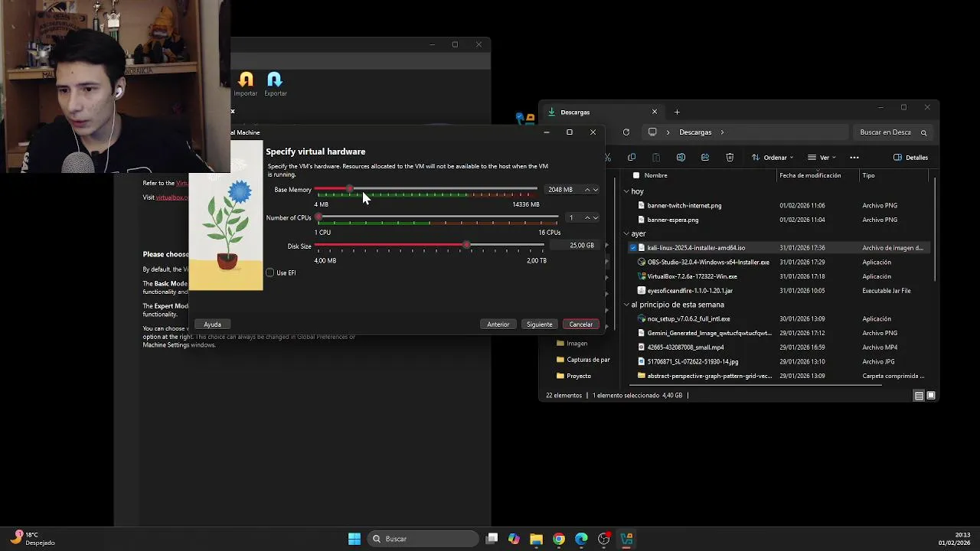Select file banner-twitch-internet.png
The width and height of the screenshot is (980, 551).
[684, 206]
